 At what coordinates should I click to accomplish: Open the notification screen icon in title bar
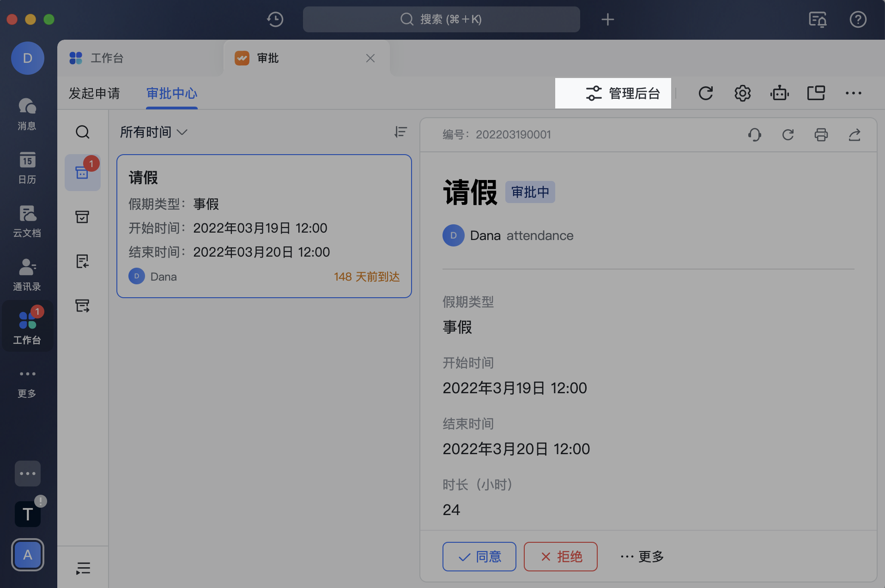tap(818, 19)
